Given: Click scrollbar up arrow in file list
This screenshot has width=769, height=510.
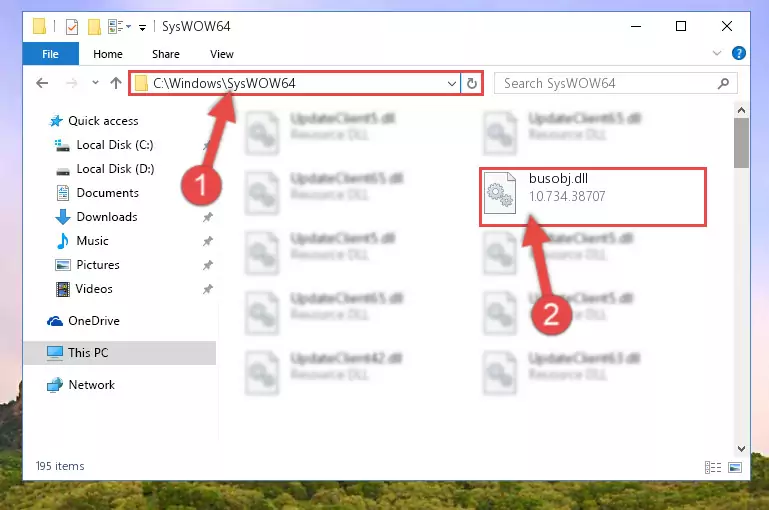Looking at the screenshot, I should tap(741, 110).
